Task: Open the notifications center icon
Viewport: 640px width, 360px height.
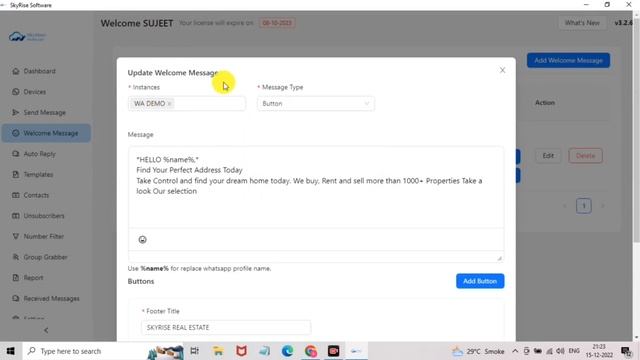Action: 626,351
